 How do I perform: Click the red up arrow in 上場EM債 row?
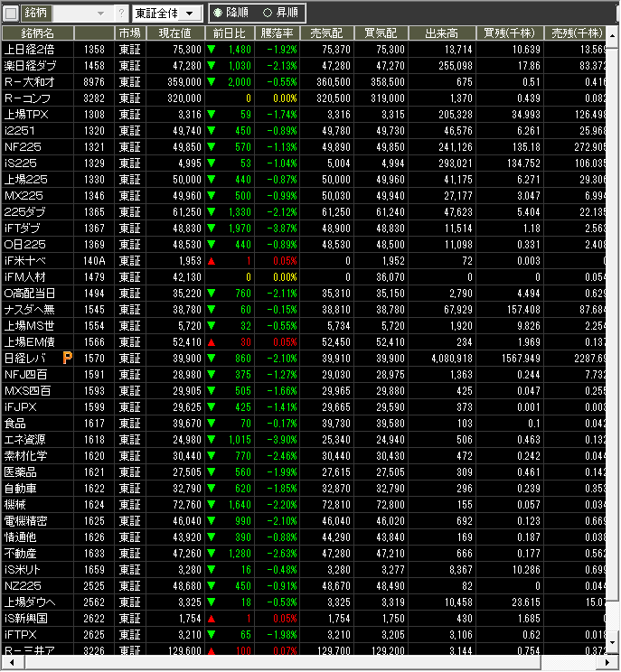click(x=212, y=342)
